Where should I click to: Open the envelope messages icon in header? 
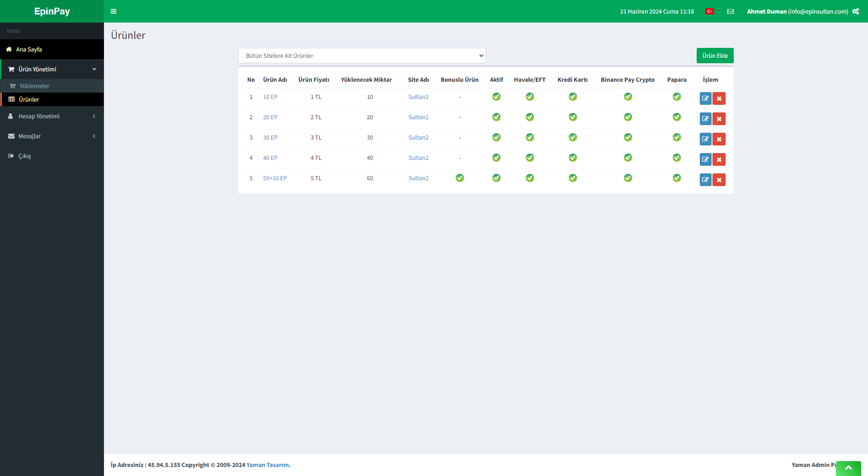pos(731,11)
